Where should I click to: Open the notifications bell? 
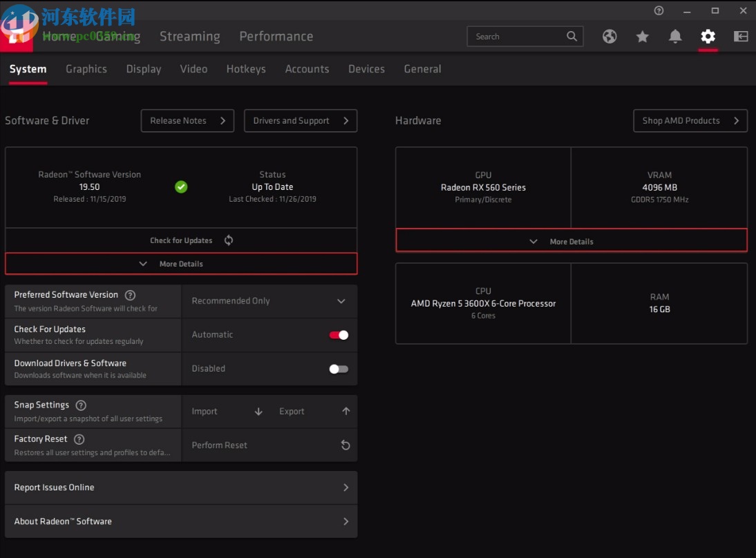[675, 37]
